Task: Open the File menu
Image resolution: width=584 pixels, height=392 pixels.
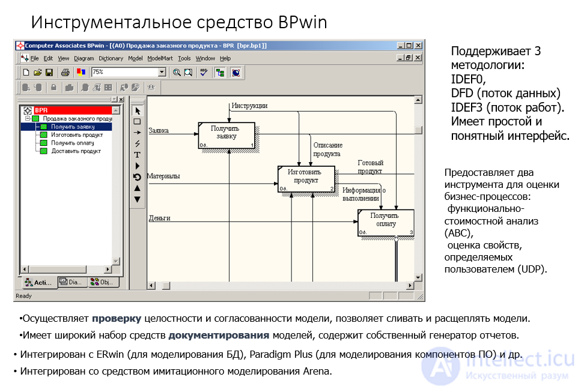Action: coord(34,58)
